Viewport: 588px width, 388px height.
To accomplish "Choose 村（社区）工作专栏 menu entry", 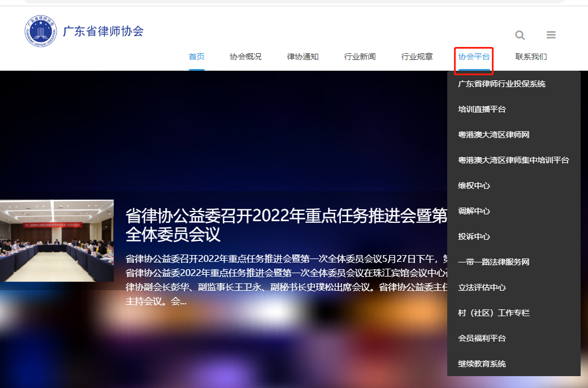I will point(494,313).
